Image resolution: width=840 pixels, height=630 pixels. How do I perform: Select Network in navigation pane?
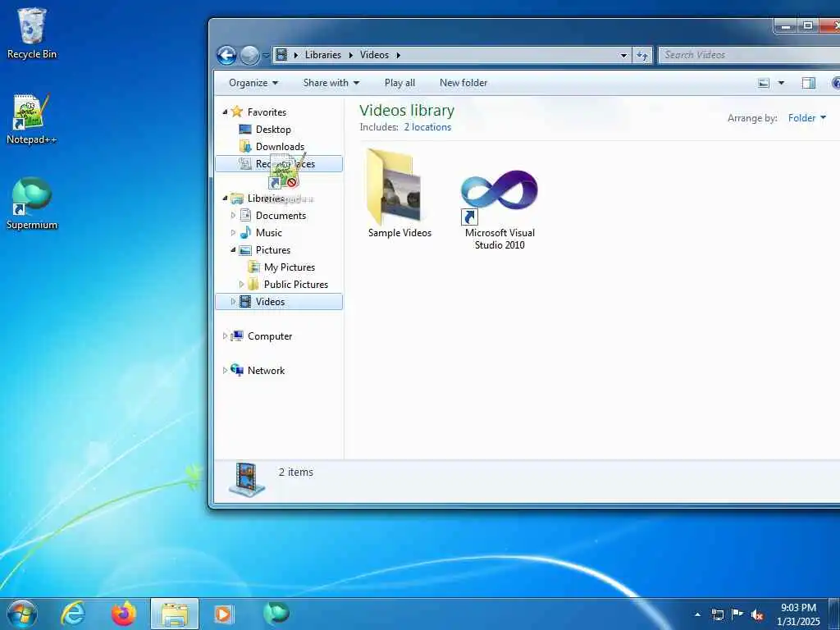click(x=266, y=370)
